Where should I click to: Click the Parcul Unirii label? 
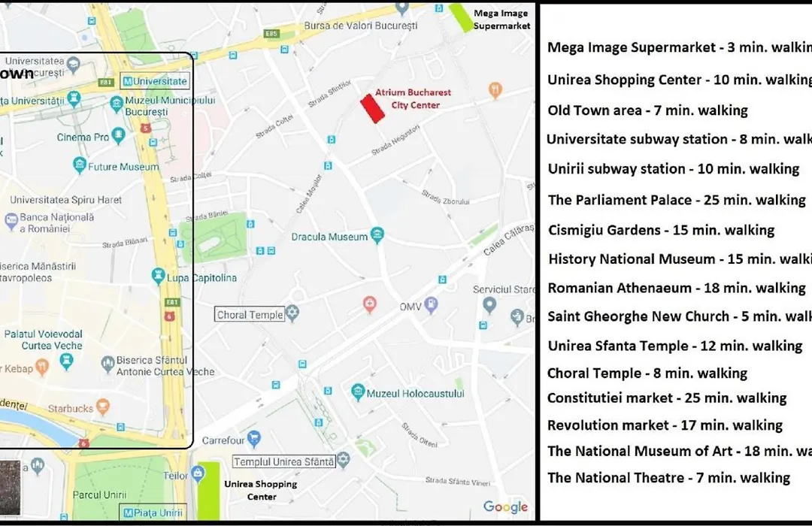coord(99,494)
